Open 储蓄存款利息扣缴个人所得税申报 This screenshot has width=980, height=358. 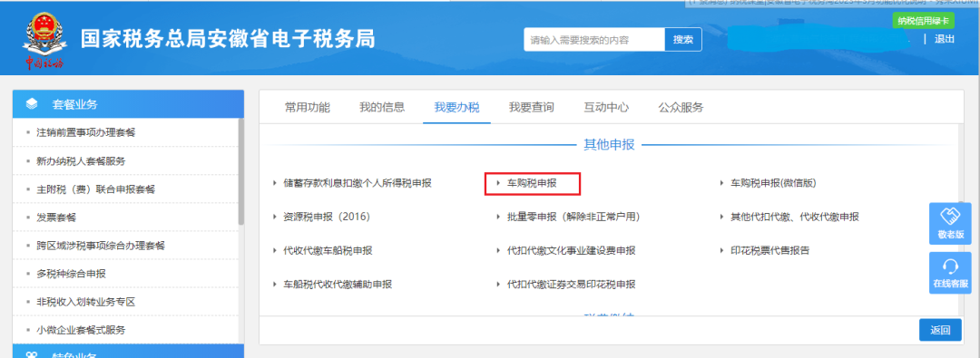(x=358, y=183)
